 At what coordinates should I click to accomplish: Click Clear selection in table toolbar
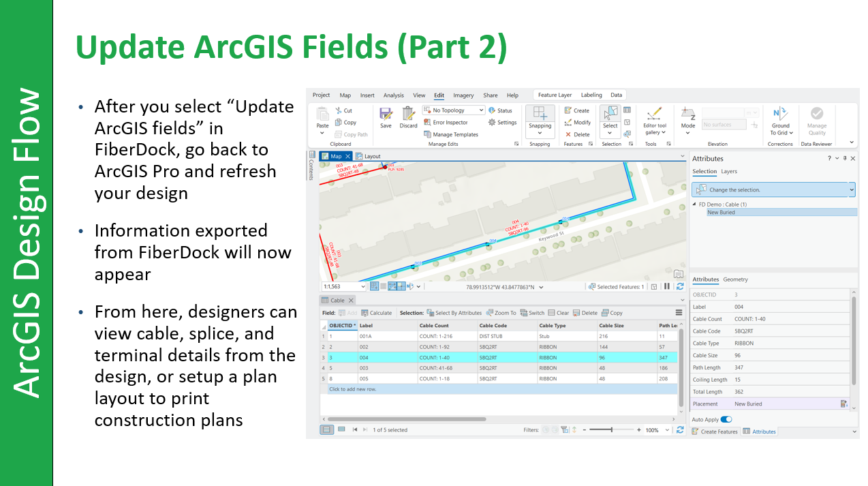pyautogui.click(x=558, y=313)
